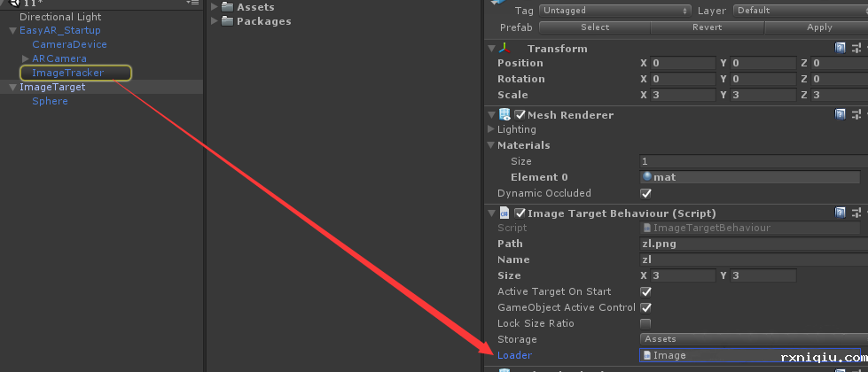The height and width of the screenshot is (372, 868).
Task: Open the Transform component help icon
Action: coord(840,49)
